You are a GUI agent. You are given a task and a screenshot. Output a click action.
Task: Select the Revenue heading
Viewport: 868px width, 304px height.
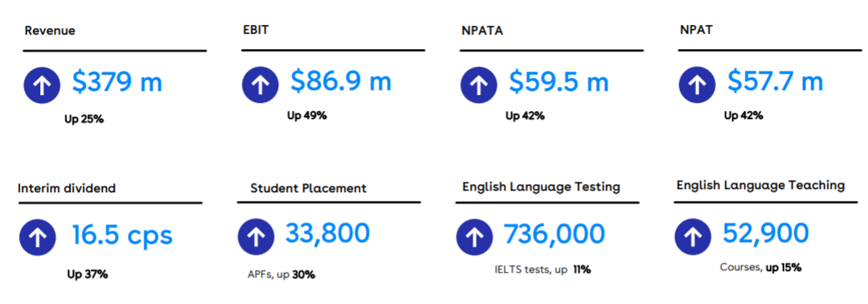click(x=50, y=31)
